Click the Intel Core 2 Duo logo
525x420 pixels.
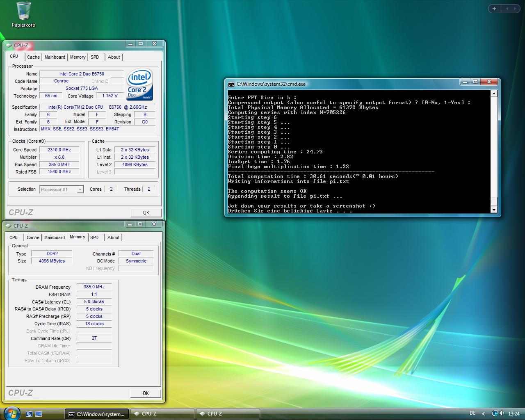(140, 85)
